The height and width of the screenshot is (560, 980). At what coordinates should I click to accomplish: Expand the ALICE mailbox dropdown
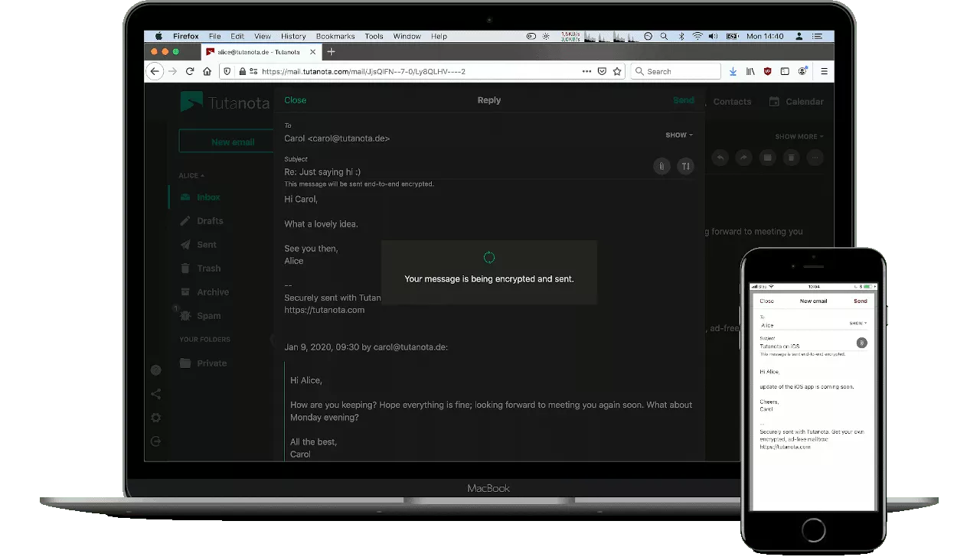tap(191, 176)
